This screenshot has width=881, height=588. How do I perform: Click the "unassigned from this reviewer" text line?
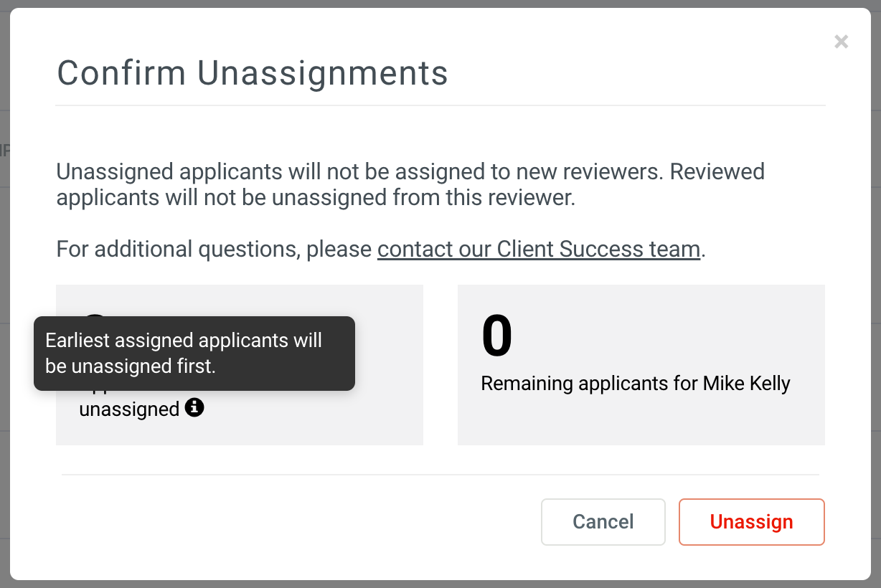coord(316,197)
